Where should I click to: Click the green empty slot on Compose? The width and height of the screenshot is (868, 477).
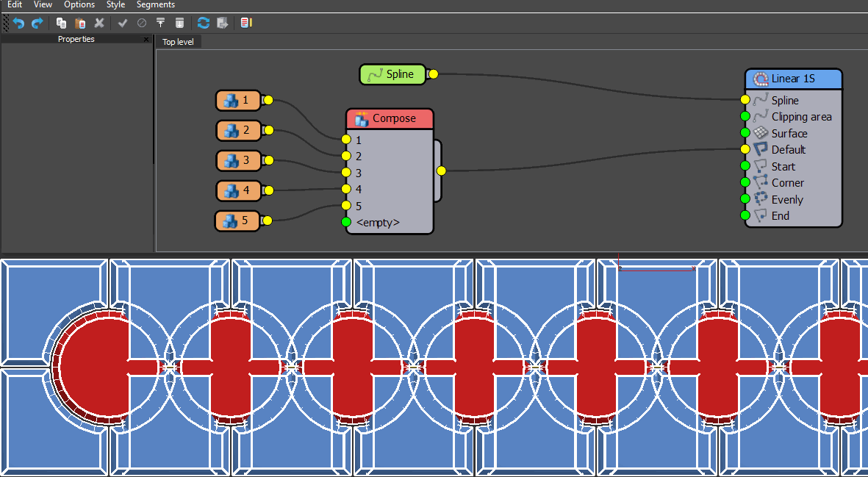pos(346,222)
